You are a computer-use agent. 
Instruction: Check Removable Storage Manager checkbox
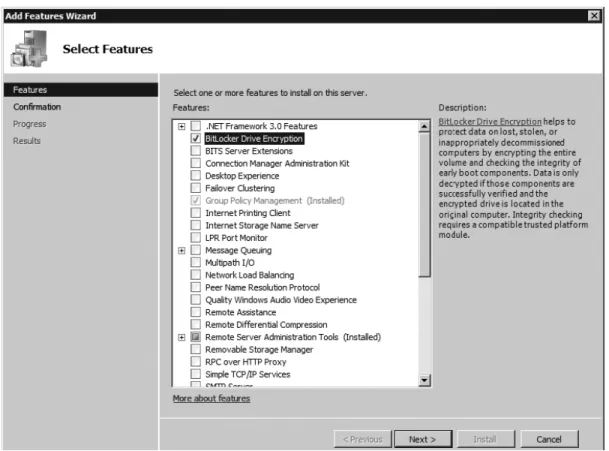coord(196,350)
